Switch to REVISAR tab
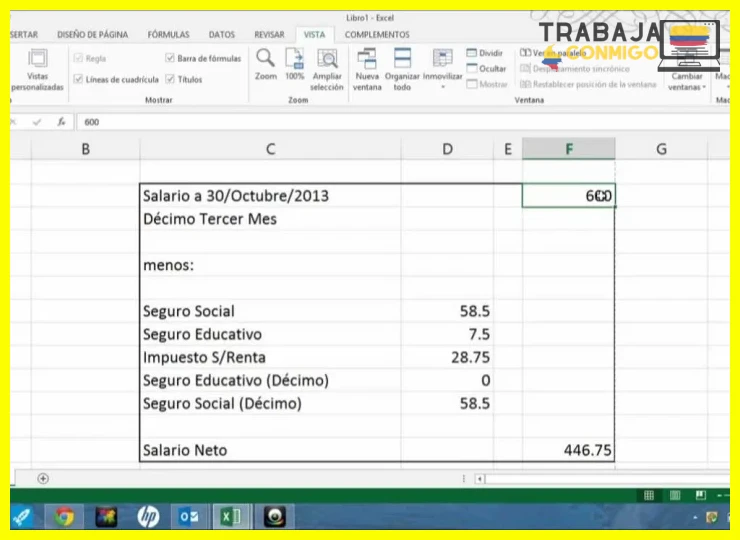The height and width of the screenshot is (540, 740). (269, 34)
